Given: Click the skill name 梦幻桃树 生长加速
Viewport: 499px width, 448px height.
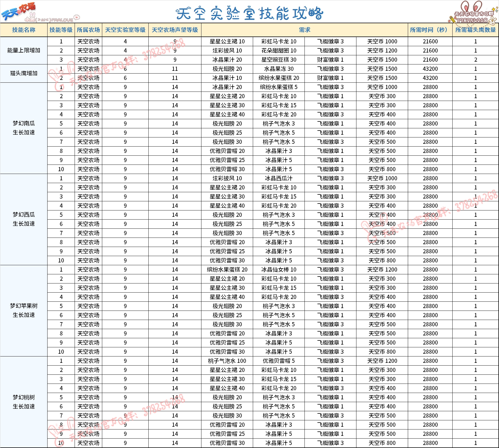Looking at the screenshot, I should point(24,402).
